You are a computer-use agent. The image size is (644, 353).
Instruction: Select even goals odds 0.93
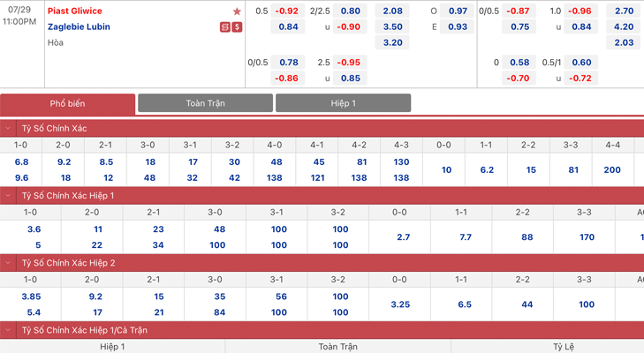pyautogui.click(x=457, y=27)
